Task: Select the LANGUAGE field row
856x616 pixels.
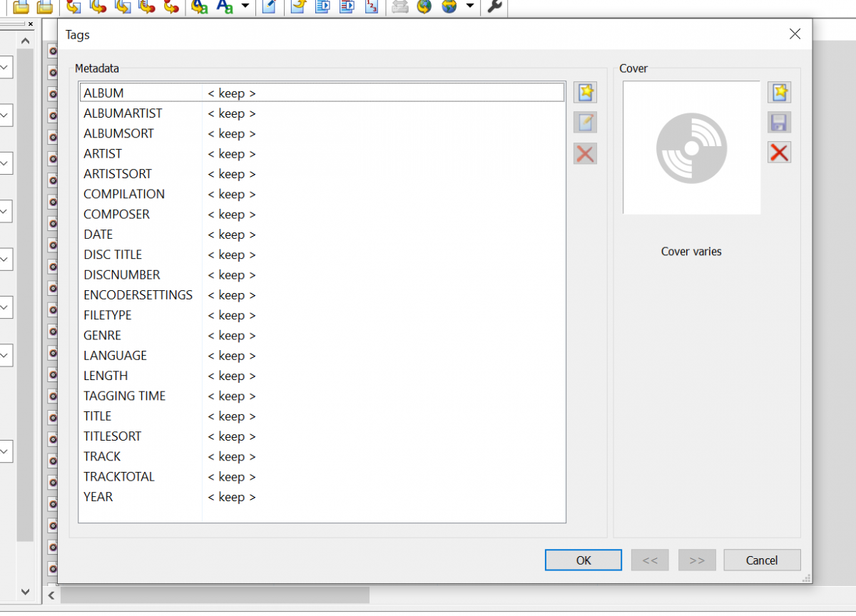Action: coord(322,356)
